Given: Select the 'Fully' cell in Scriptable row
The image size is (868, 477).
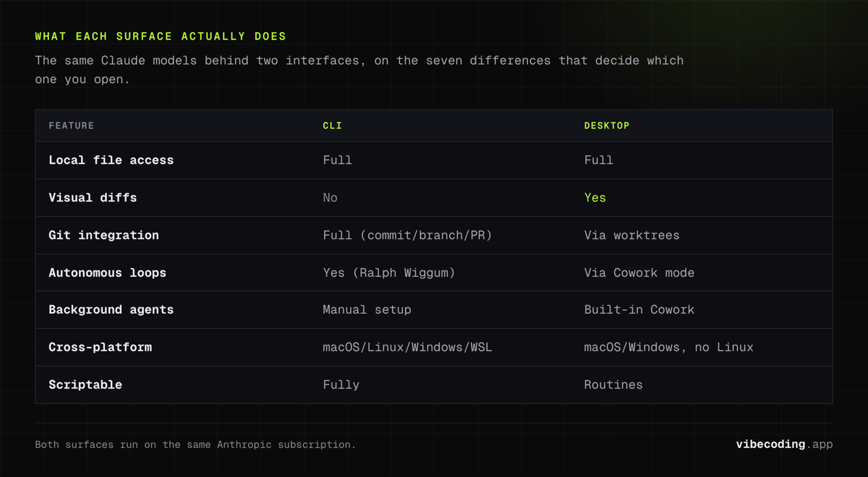Looking at the screenshot, I should click(341, 385).
